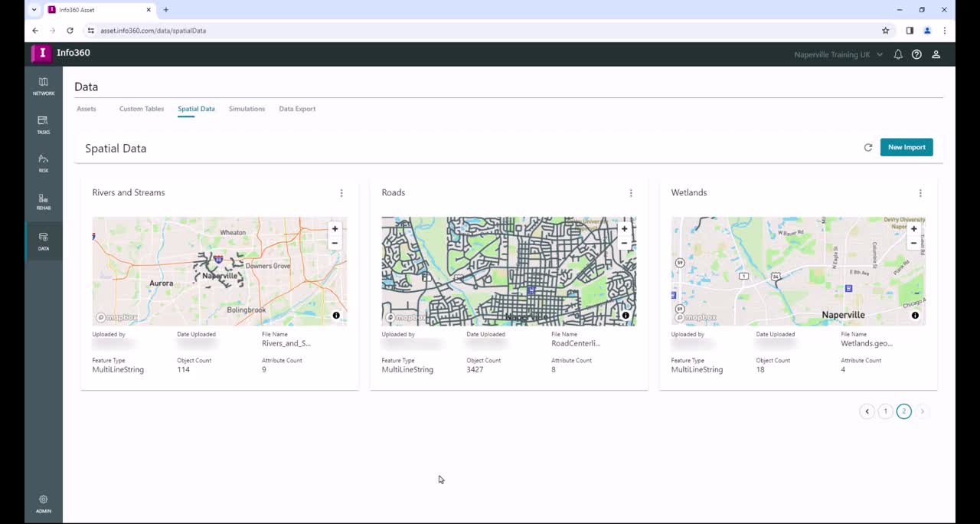This screenshot has width=980, height=524.
Task: Switch to the Simulations tab
Action: pos(247,109)
